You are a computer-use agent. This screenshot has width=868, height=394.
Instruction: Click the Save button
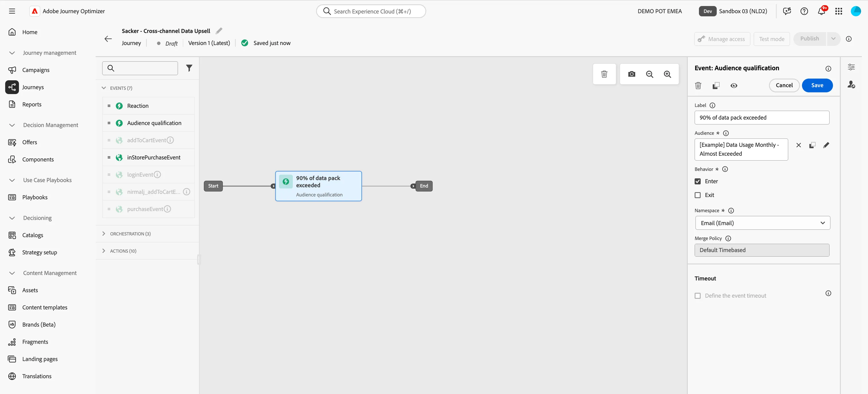[x=817, y=85]
